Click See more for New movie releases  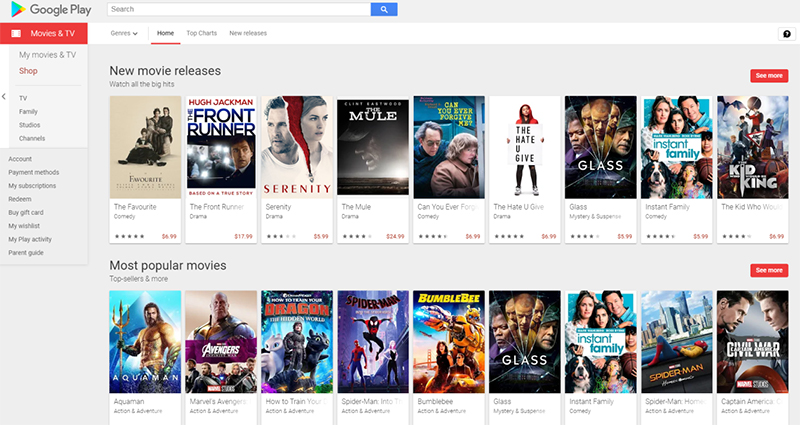769,76
